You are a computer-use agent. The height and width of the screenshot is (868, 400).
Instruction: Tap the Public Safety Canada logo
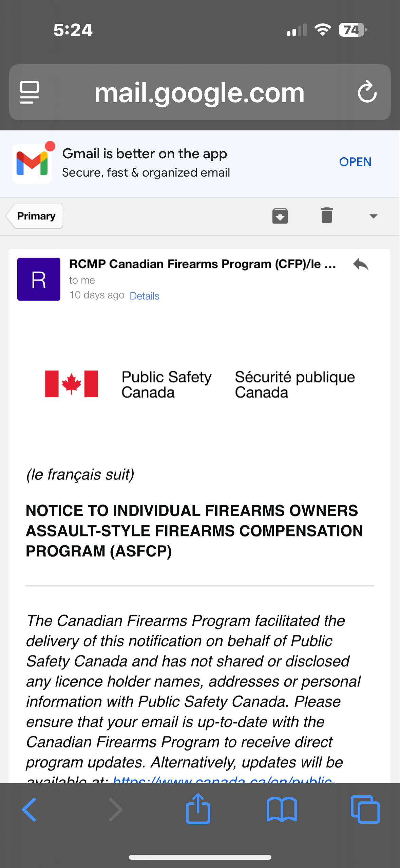[200, 384]
